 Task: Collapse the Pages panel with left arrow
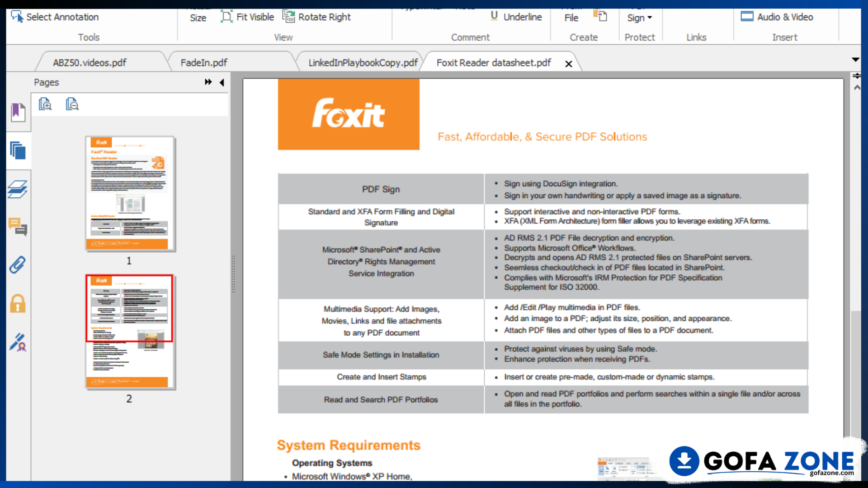click(222, 82)
